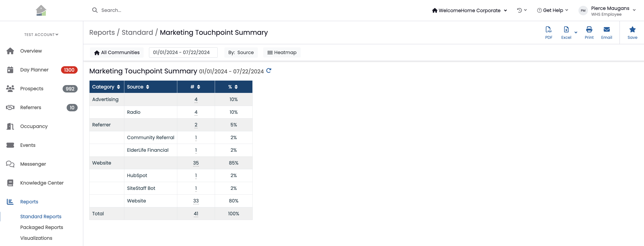Open the Website total count 35

click(x=196, y=163)
